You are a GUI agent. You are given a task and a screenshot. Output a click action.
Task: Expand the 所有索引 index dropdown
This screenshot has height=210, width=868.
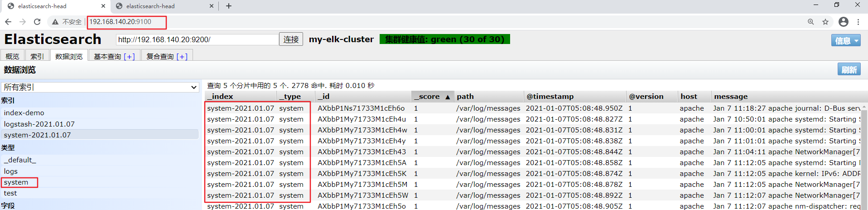100,87
